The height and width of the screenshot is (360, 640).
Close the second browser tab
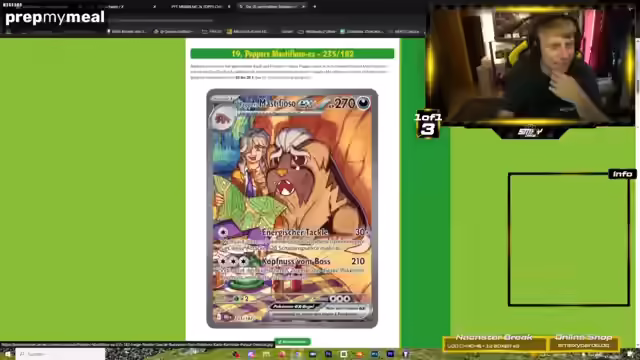click(229, 7)
